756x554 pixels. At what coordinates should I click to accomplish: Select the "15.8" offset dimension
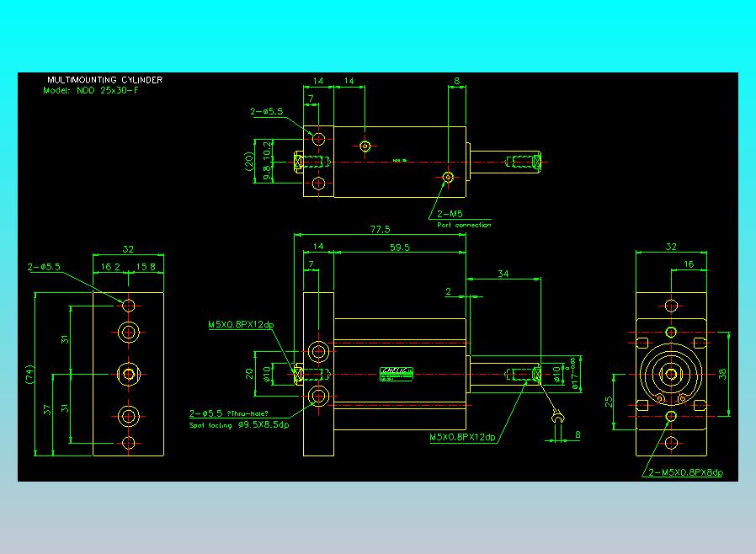click(x=146, y=267)
